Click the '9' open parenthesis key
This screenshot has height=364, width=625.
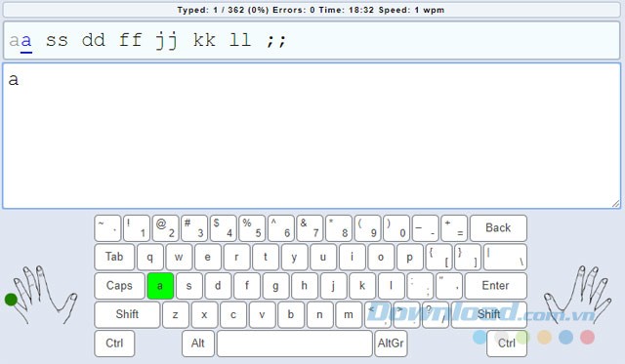(x=367, y=228)
